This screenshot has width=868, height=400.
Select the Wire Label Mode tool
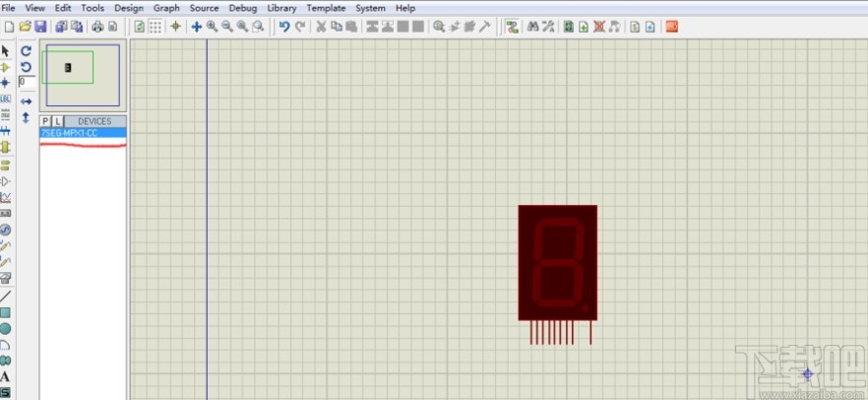(6, 100)
